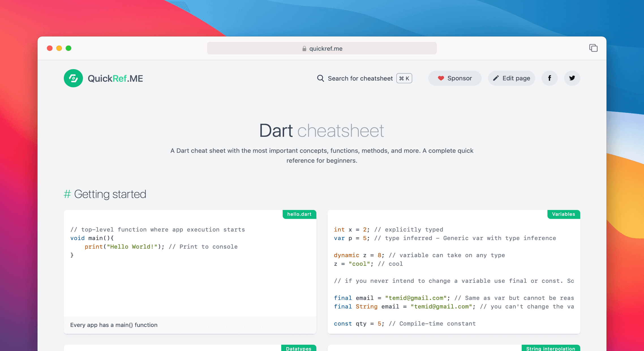Click inside the quickref.me address bar
The image size is (644, 351).
(322, 48)
